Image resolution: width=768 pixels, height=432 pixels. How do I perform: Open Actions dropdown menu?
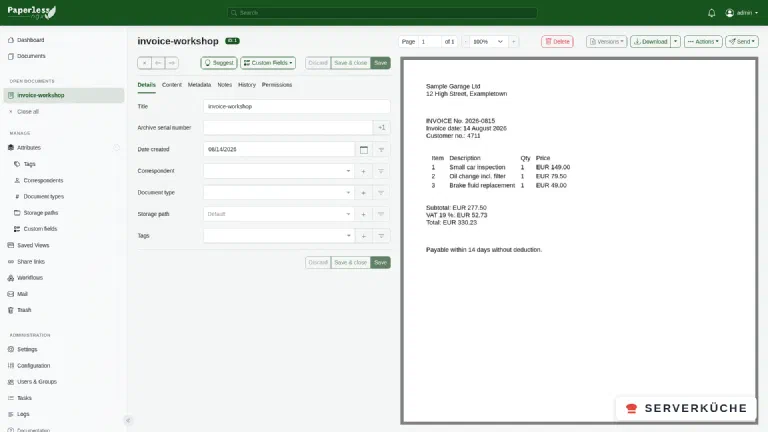click(x=703, y=42)
